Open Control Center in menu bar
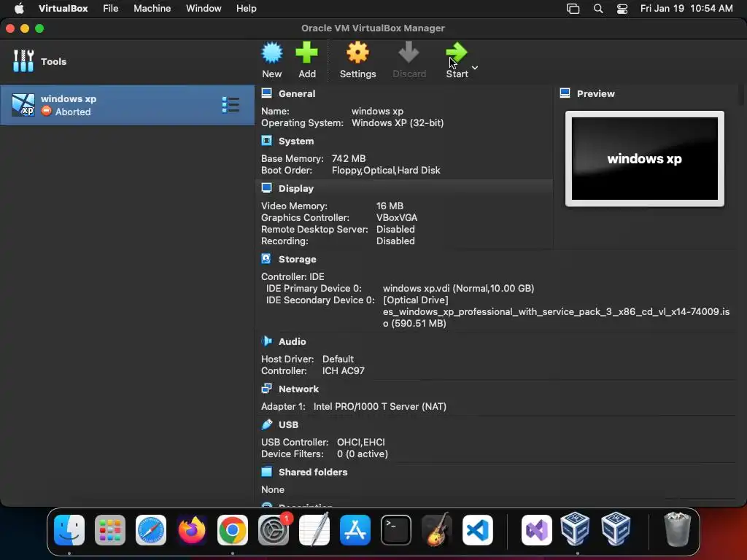The image size is (747, 560). [x=622, y=9]
